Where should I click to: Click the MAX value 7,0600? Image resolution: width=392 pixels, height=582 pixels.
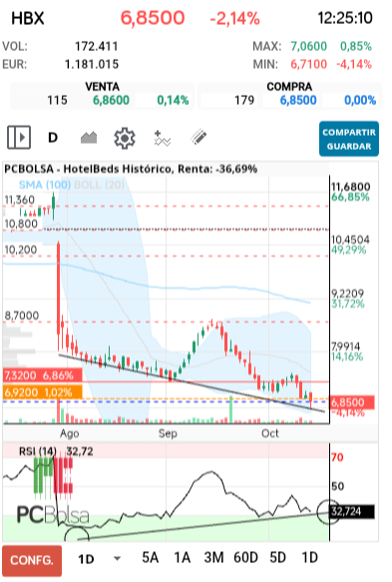coord(308,46)
